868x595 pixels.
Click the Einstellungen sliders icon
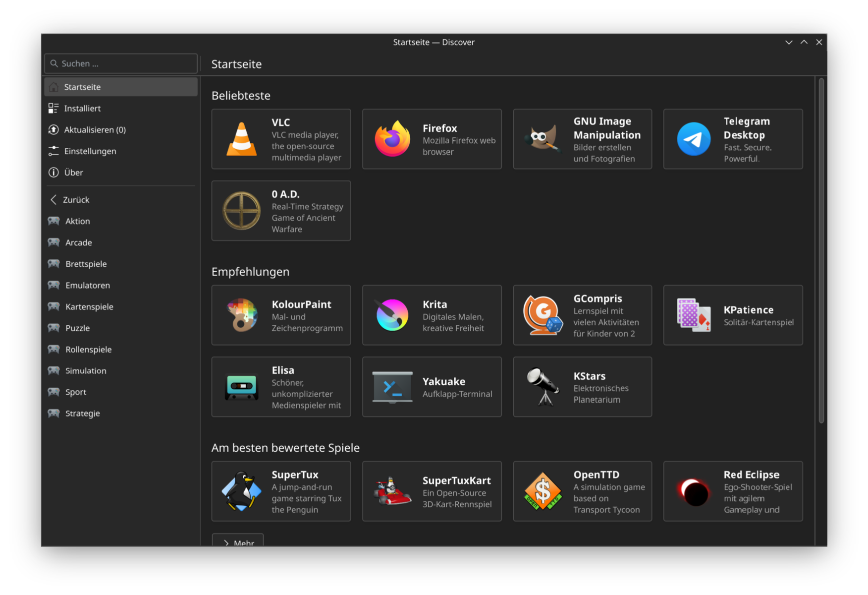pyautogui.click(x=54, y=151)
